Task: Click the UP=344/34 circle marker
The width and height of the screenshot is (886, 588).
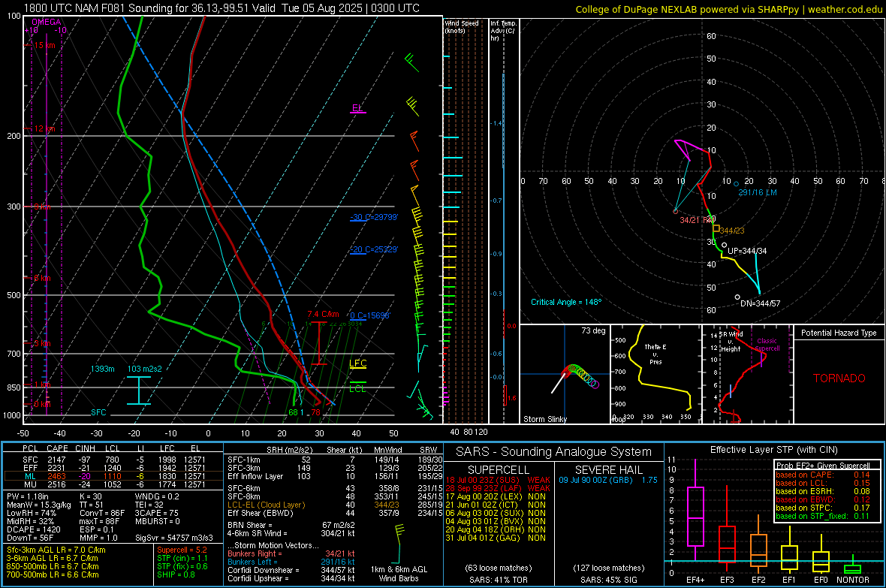Action: pos(724,245)
